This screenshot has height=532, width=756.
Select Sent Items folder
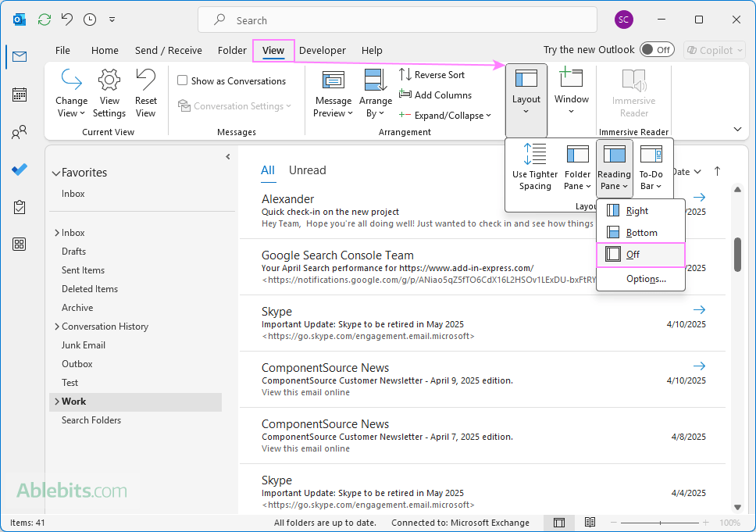pos(83,270)
